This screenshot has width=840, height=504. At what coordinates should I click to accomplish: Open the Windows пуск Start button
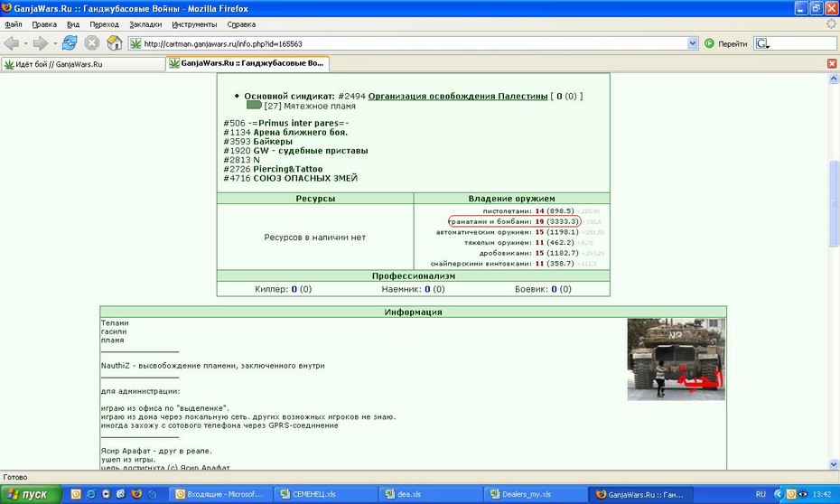pos(31,494)
